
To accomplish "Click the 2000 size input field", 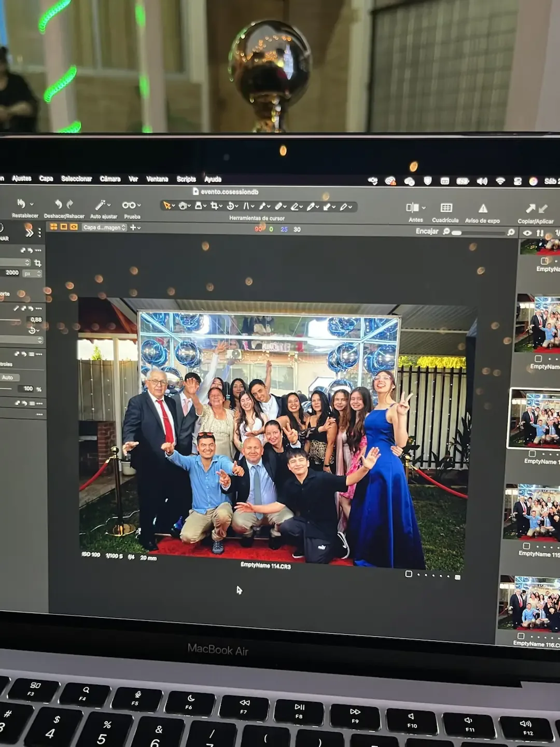I will click(10, 272).
